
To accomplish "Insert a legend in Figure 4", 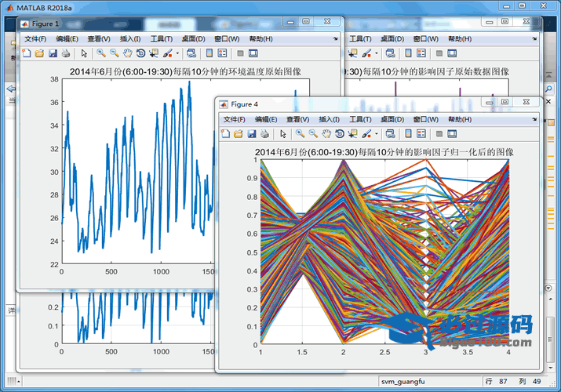I will pos(421,134).
